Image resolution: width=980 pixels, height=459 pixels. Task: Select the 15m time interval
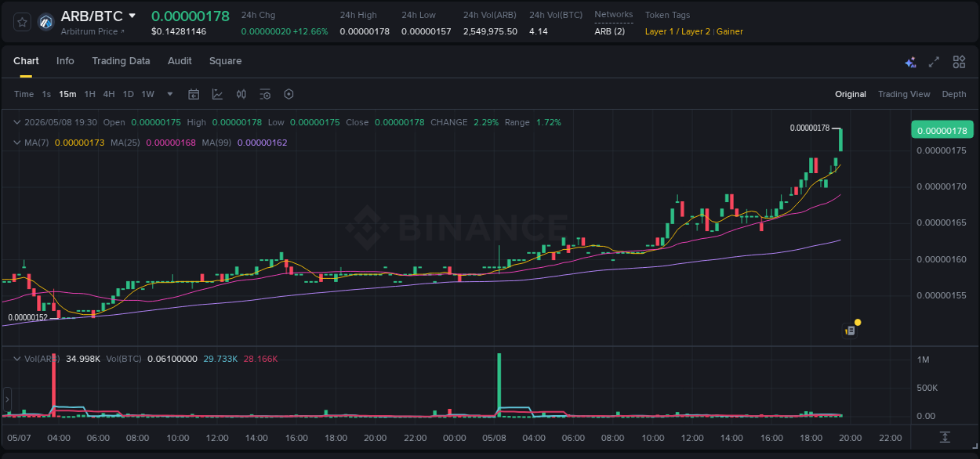coord(67,94)
